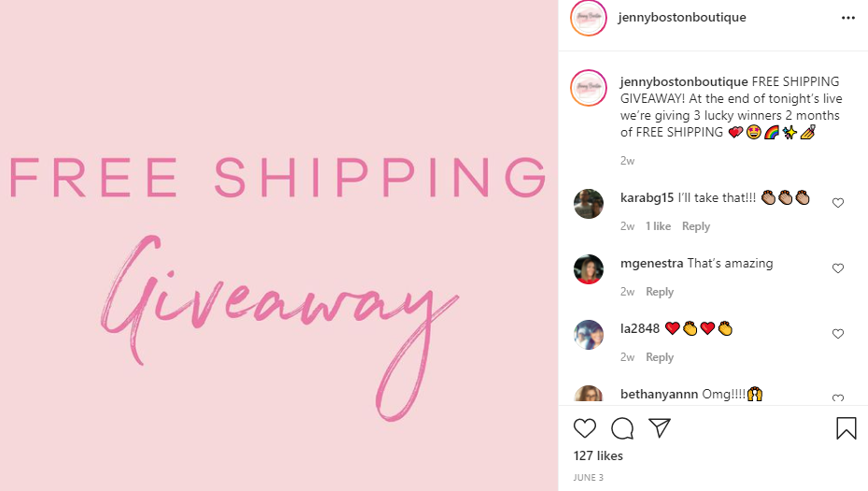Reply to mgenestra's comment
Image resolution: width=868 pixels, height=491 pixels.
click(x=660, y=292)
